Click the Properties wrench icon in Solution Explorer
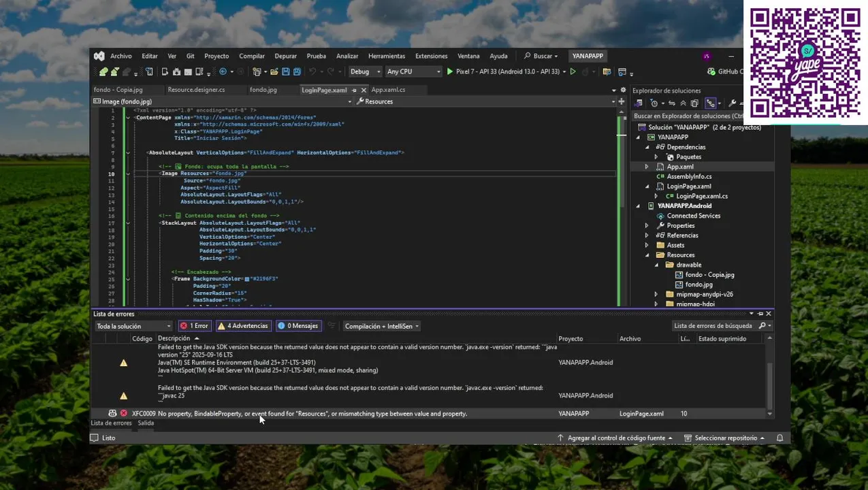Image resolution: width=868 pixels, height=490 pixels. (732, 103)
